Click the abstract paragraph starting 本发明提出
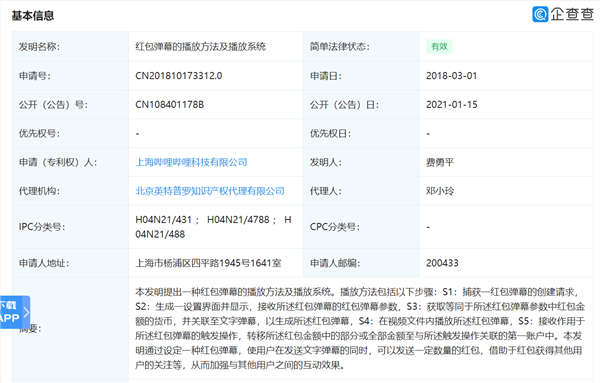This screenshot has height=383, width=600. (x=360, y=328)
